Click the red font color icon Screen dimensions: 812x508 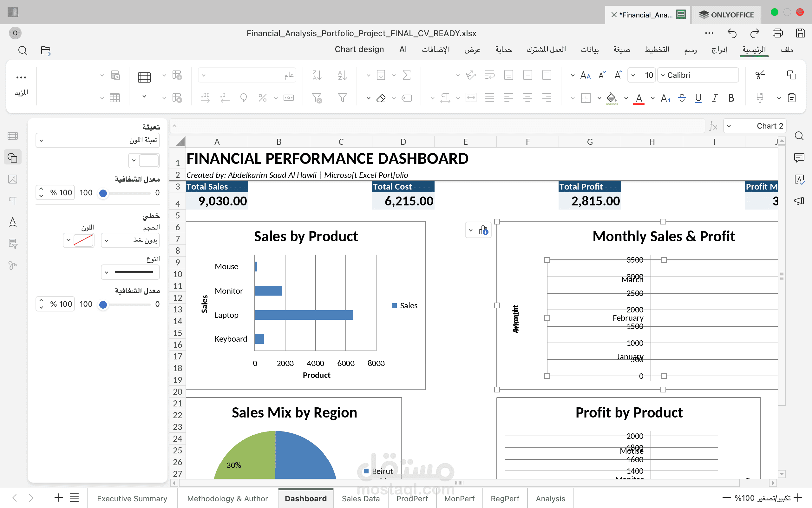pos(639,98)
